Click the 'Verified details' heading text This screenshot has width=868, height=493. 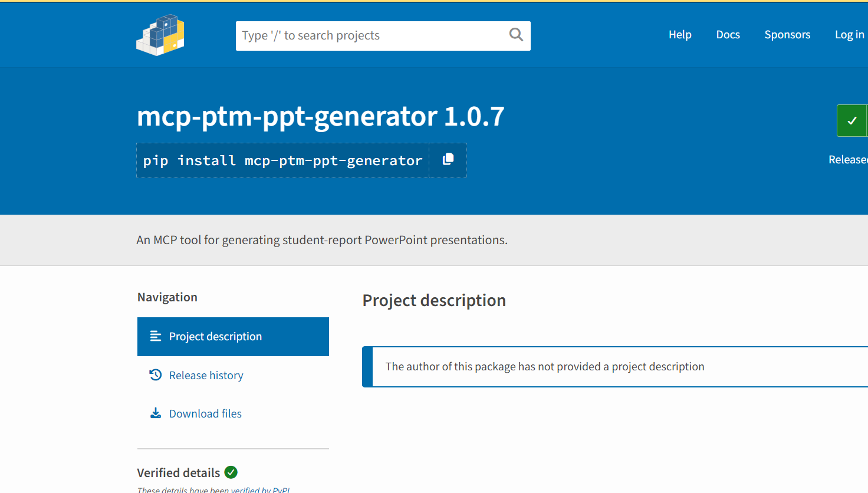coord(179,473)
